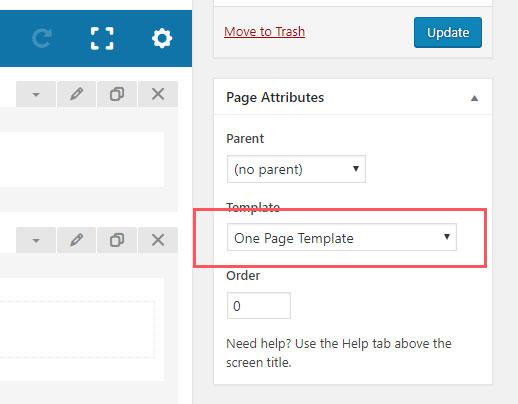
Task: Collapse the Page Attributes panel arrow
Action: click(474, 98)
